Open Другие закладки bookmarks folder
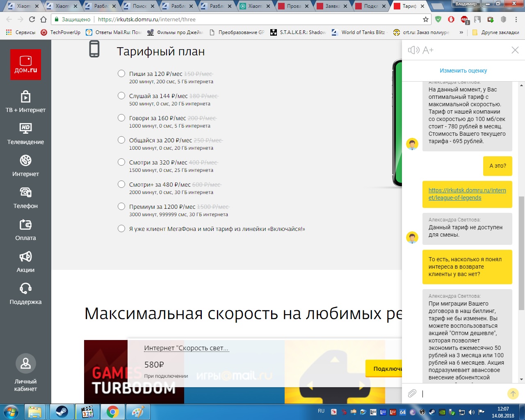Screen dimensions: 525x420 (x=496, y=32)
